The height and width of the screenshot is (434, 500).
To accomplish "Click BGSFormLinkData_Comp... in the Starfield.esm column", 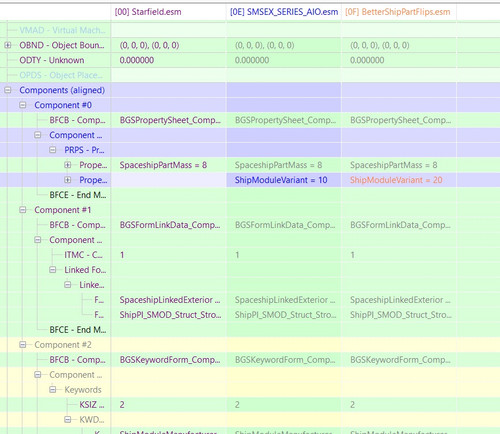I will [x=170, y=225].
